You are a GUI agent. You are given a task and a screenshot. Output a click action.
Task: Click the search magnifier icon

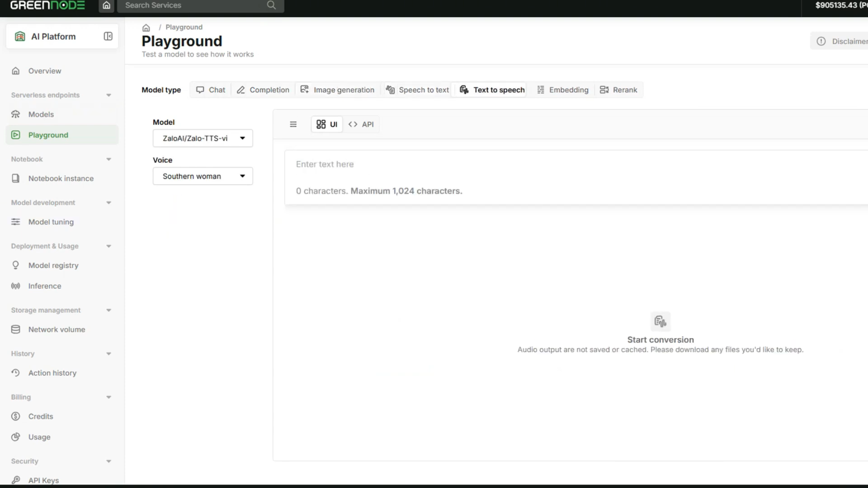271,5
